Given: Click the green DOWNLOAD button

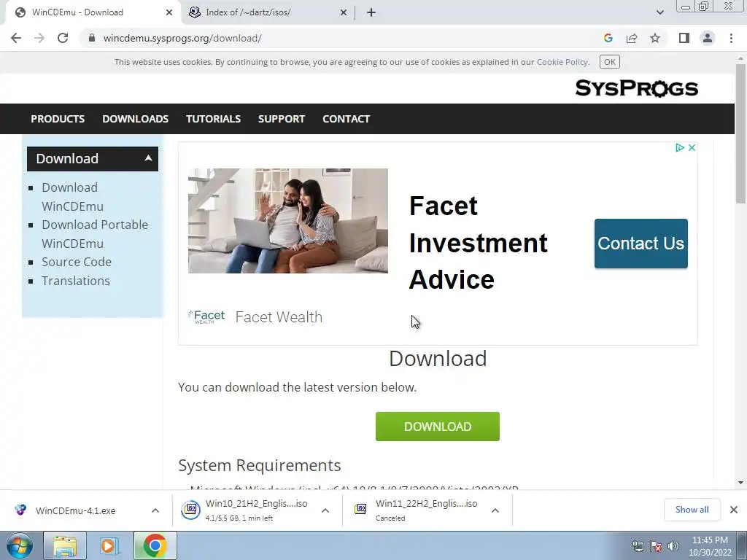Looking at the screenshot, I should click(x=438, y=426).
